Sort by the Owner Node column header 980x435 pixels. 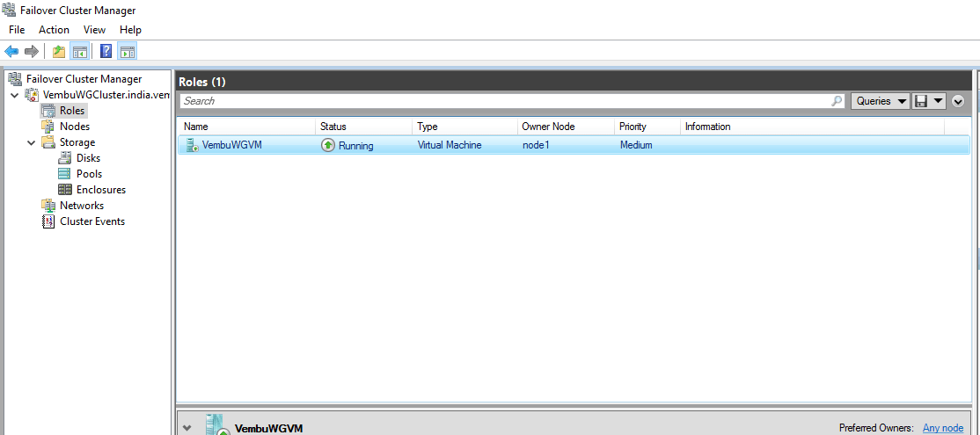(566, 127)
